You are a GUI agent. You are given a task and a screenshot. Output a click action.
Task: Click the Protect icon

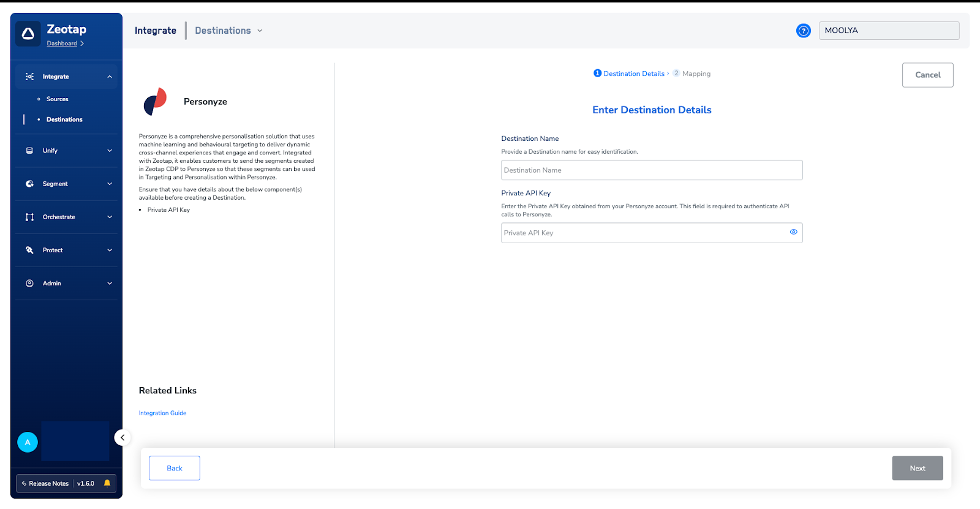(x=29, y=250)
